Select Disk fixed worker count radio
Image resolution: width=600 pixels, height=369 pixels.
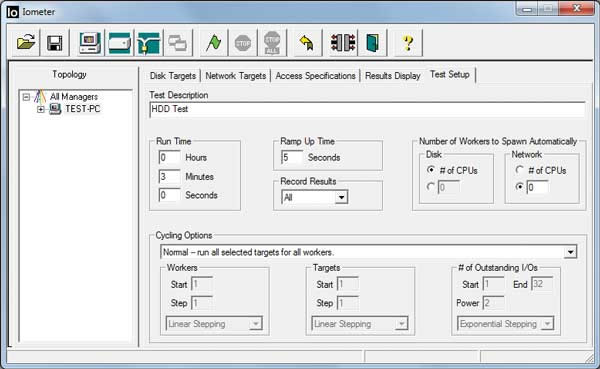pyautogui.click(x=431, y=187)
